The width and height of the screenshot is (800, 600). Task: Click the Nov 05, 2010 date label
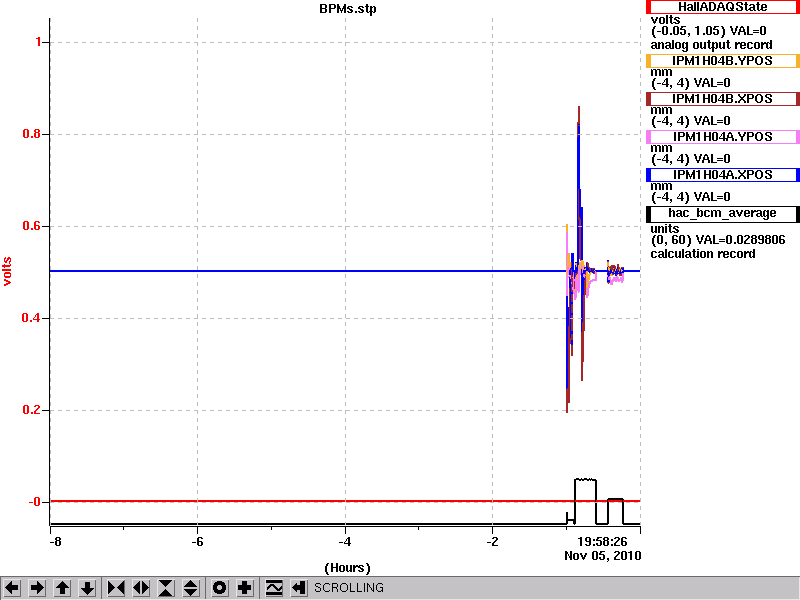click(x=603, y=556)
